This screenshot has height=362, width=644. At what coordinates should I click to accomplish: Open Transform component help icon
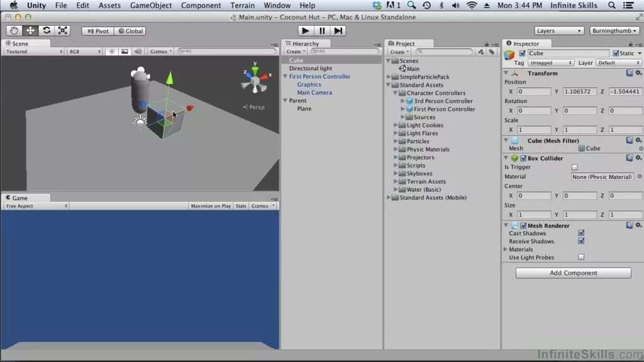629,73
